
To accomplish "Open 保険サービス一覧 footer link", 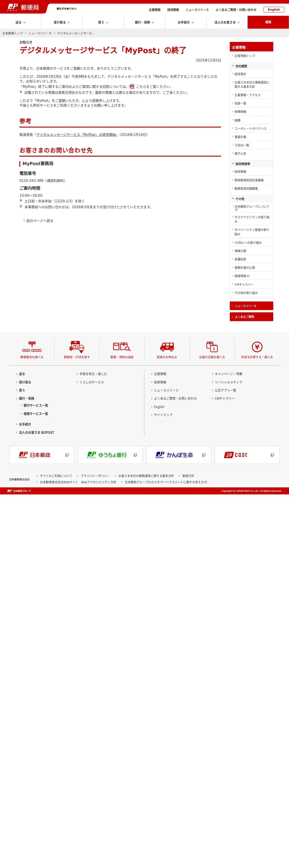I will 36,414.
